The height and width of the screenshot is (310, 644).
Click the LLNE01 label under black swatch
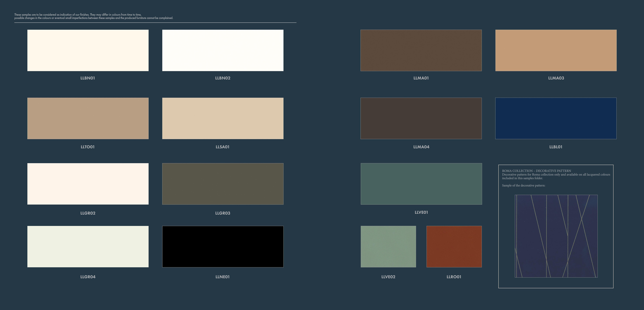pyautogui.click(x=222, y=277)
